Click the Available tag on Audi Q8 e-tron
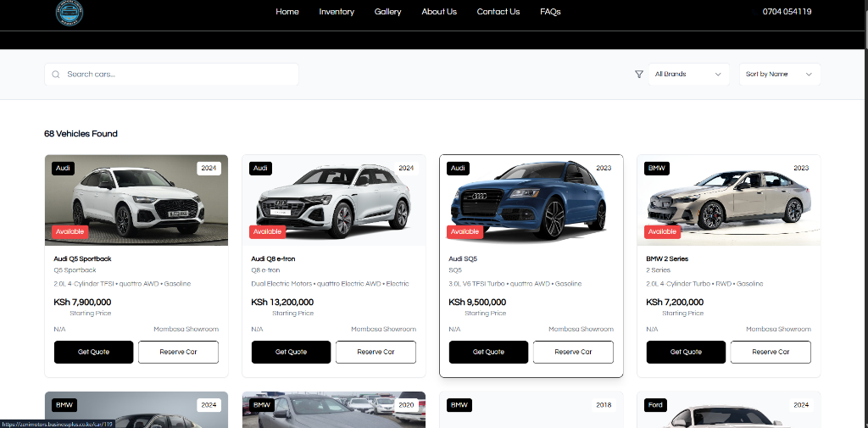 267,232
